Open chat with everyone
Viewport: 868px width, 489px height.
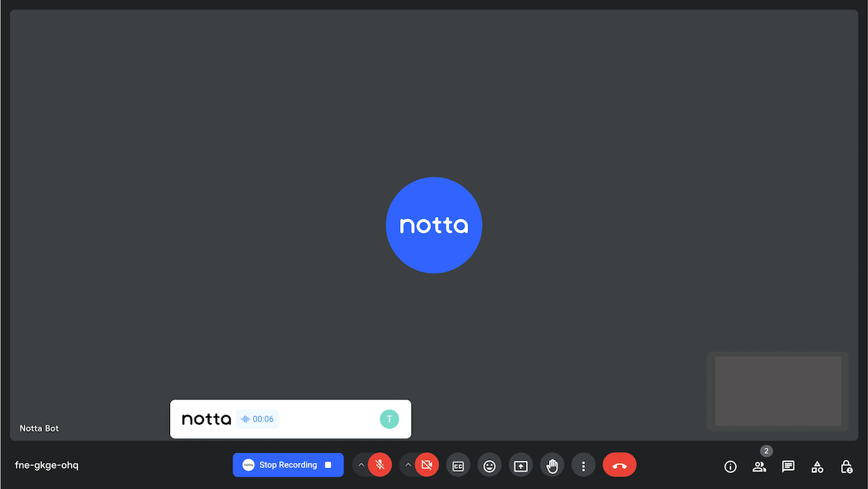pyautogui.click(x=788, y=467)
